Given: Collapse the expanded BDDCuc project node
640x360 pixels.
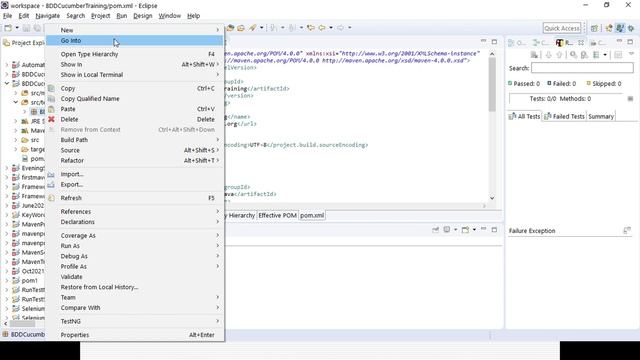Looking at the screenshot, I should (7, 83).
